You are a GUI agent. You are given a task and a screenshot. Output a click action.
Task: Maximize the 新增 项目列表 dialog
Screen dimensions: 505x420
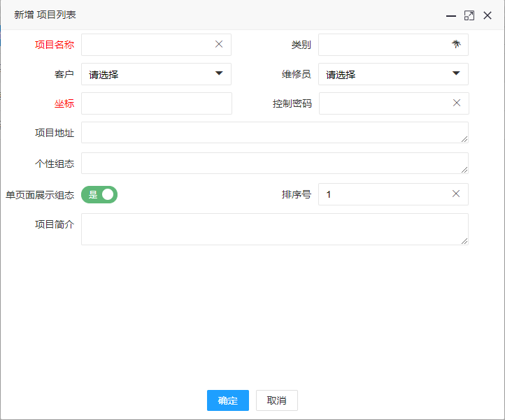pyautogui.click(x=469, y=15)
